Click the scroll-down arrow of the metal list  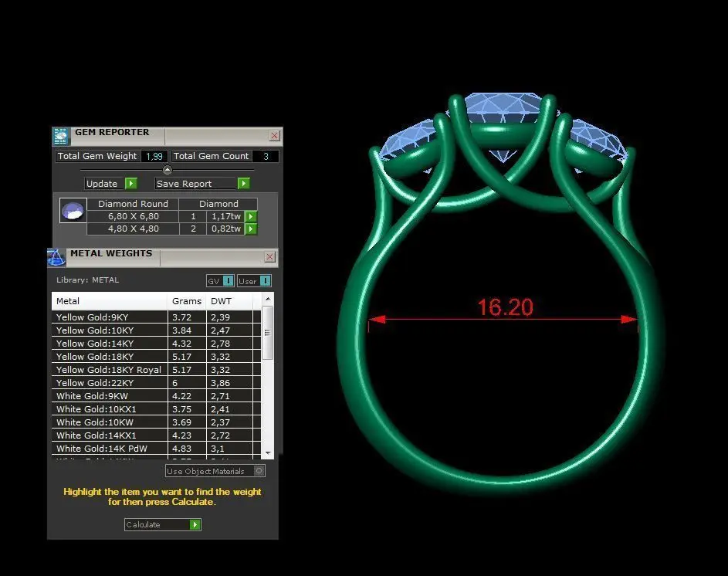pos(268,453)
